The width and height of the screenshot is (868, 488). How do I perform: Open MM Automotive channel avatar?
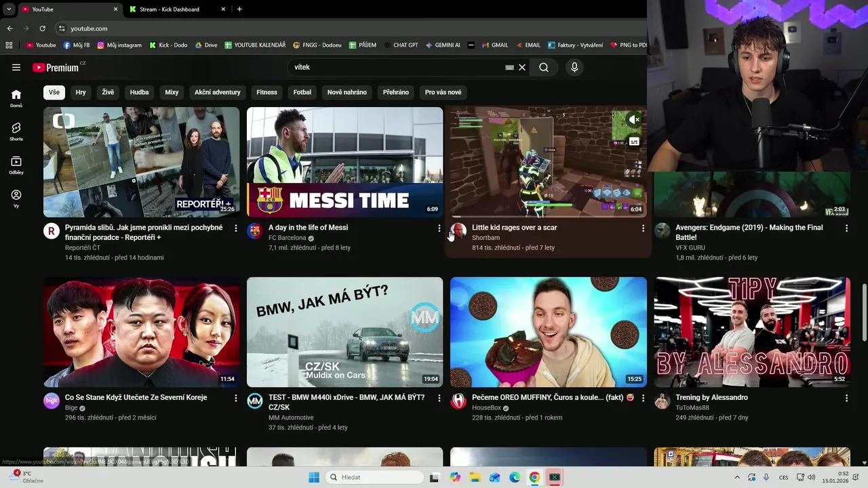pyautogui.click(x=255, y=401)
